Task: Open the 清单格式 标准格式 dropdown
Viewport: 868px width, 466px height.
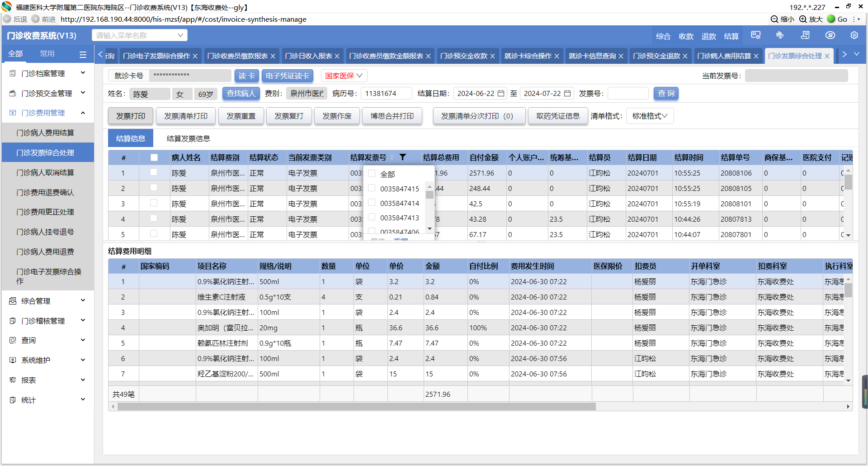Action: coord(649,116)
